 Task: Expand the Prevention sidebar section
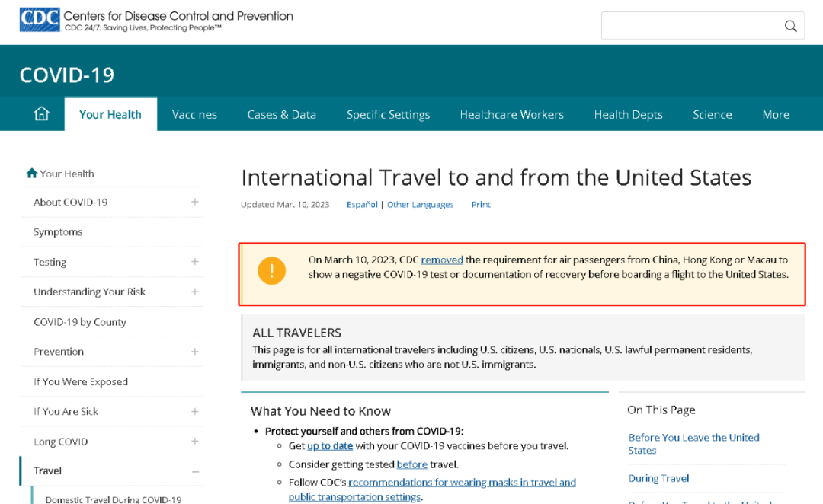[195, 352]
